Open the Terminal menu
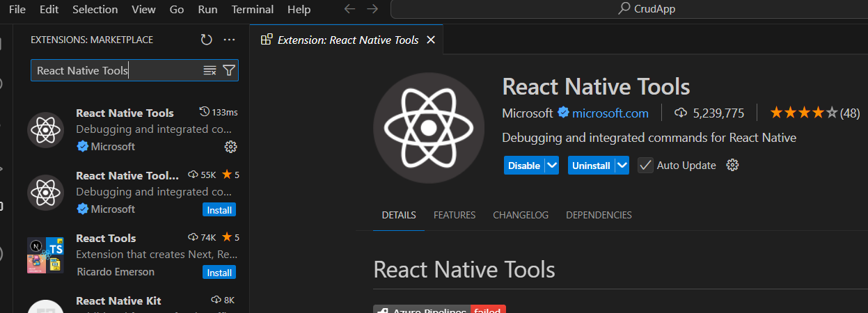The height and width of the screenshot is (313, 868). click(x=253, y=10)
